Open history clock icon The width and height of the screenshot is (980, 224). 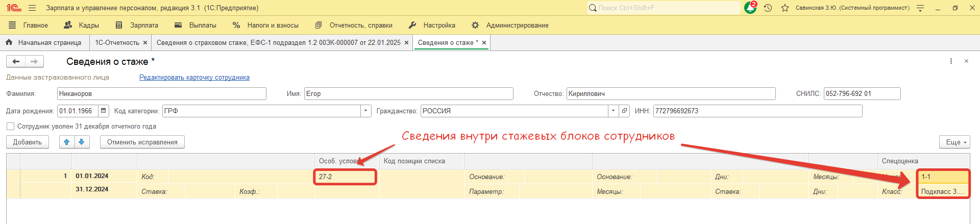point(768,8)
